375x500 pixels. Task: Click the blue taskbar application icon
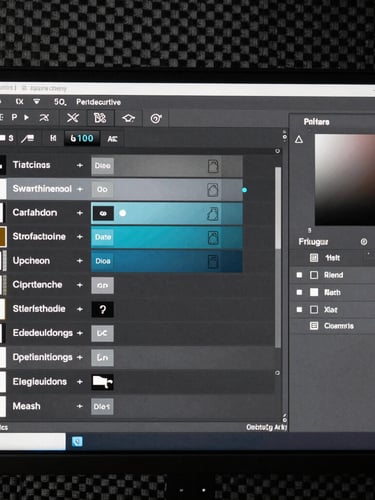77,442
